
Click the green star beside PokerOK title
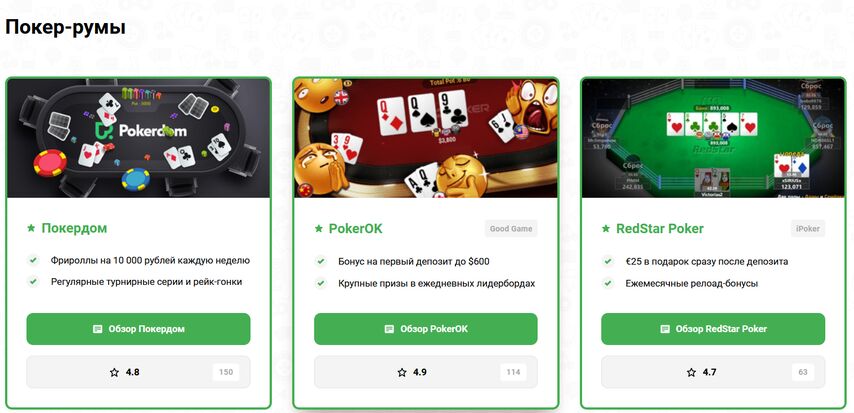pyautogui.click(x=319, y=229)
